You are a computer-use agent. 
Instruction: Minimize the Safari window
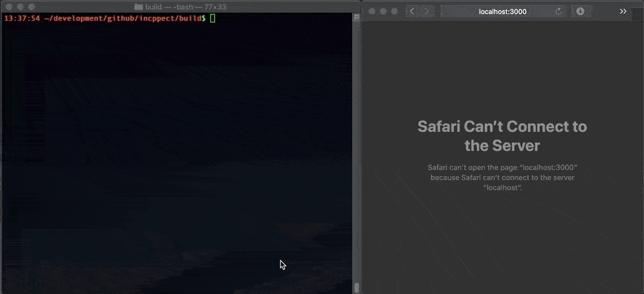point(383,11)
